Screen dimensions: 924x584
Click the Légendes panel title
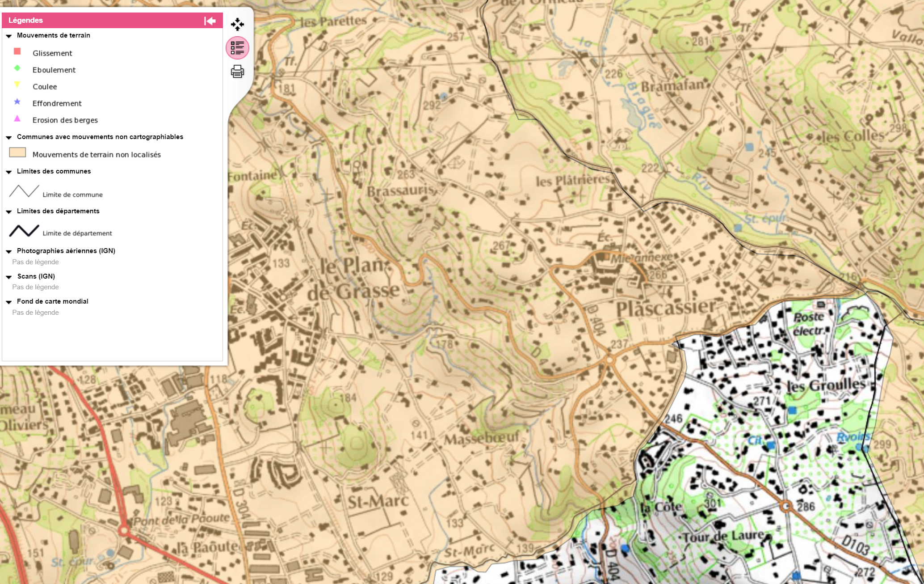coord(25,21)
